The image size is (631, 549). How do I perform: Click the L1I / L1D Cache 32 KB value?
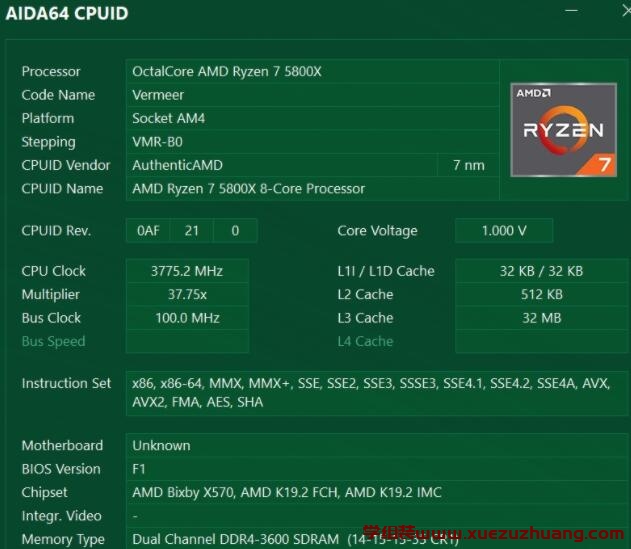542,271
